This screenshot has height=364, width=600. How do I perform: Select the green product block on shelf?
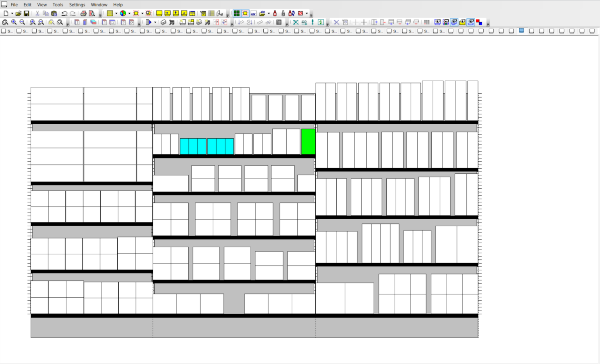[308, 141]
